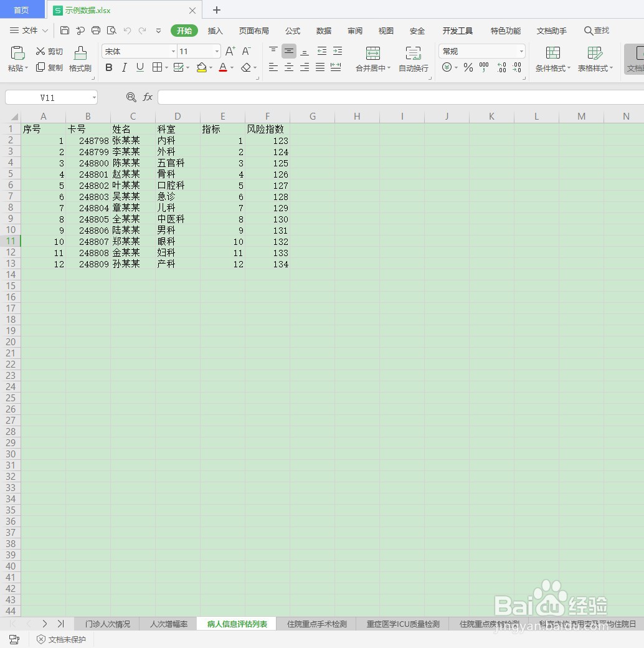Increase decimal places
The height and width of the screenshot is (648, 644).
501,67
